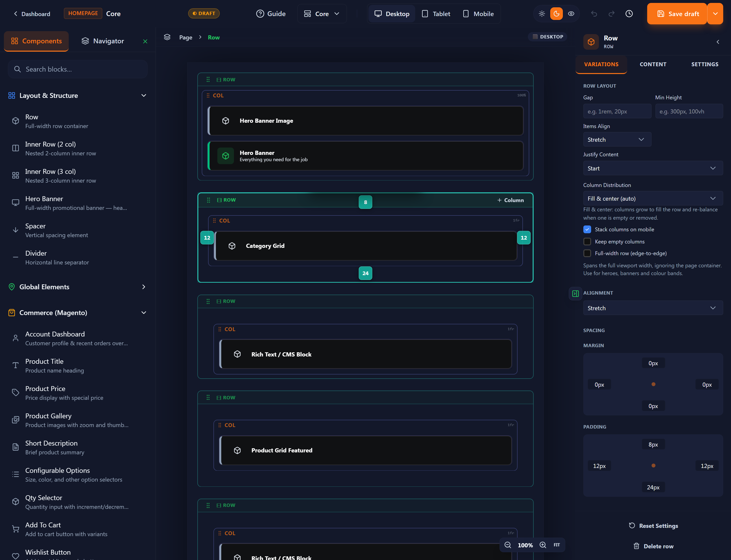This screenshot has width=731, height=560.
Task: Select the Hero Banner Image block
Action: pos(365,121)
